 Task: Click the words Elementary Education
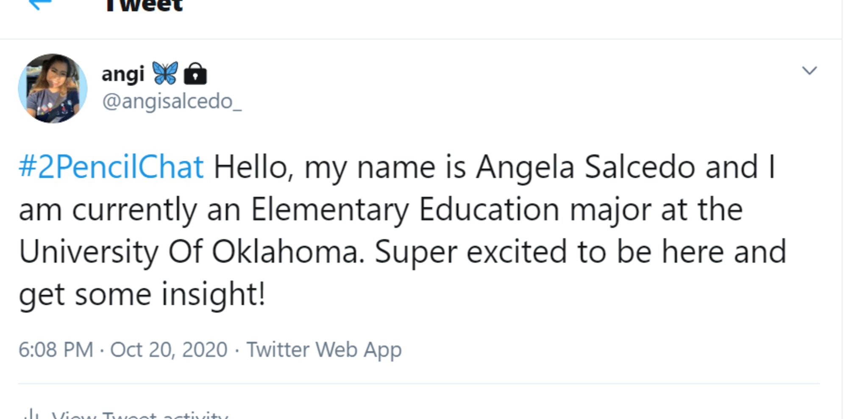pyautogui.click(x=404, y=209)
